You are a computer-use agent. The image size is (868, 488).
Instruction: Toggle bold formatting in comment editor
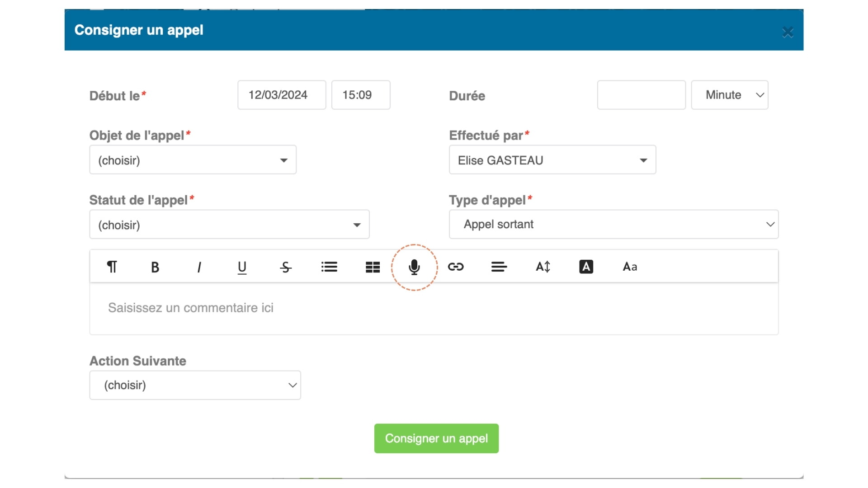pyautogui.click(x=155, y=267)
